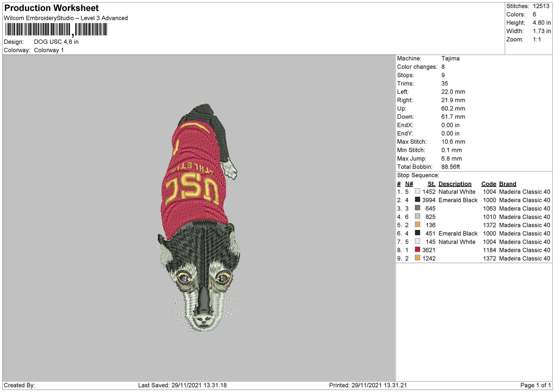Click the 'Brand' column header
The width and height of the screenshot is (555, 392).
(507, 184)
